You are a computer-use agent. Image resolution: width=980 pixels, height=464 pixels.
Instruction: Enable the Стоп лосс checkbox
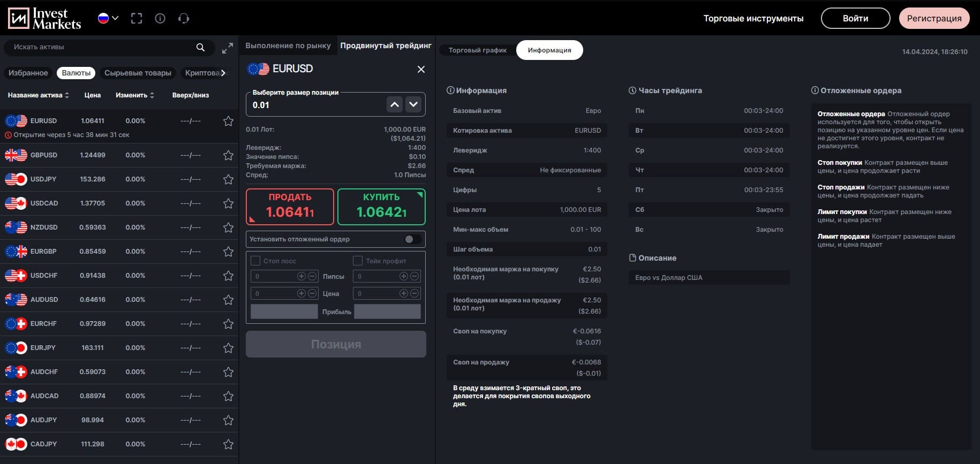coord(255,261)
